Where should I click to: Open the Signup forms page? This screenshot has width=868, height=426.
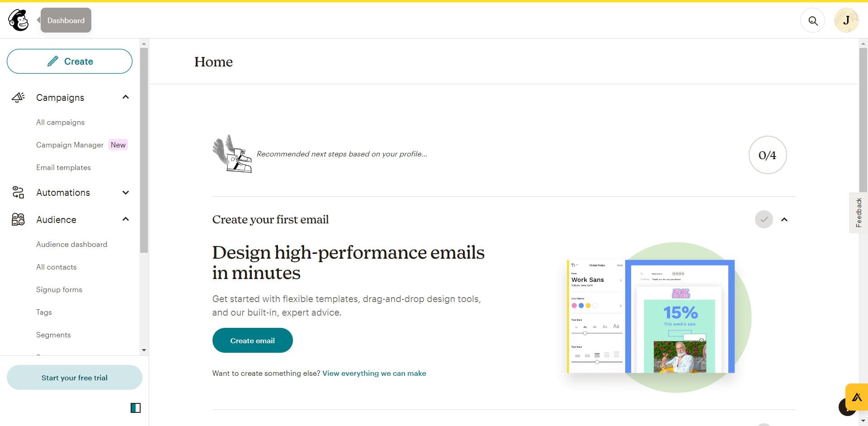[59, 290]
